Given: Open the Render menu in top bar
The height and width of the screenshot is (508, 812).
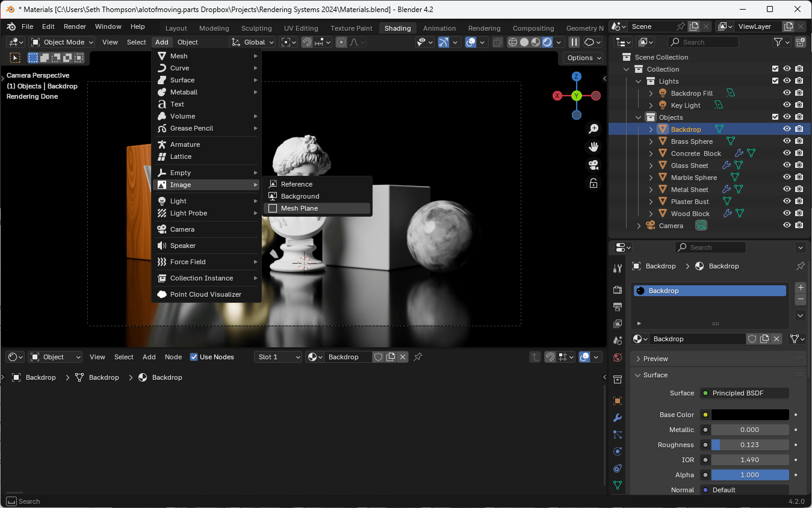Looking at the screenshot, I should [x=75, y=26].
